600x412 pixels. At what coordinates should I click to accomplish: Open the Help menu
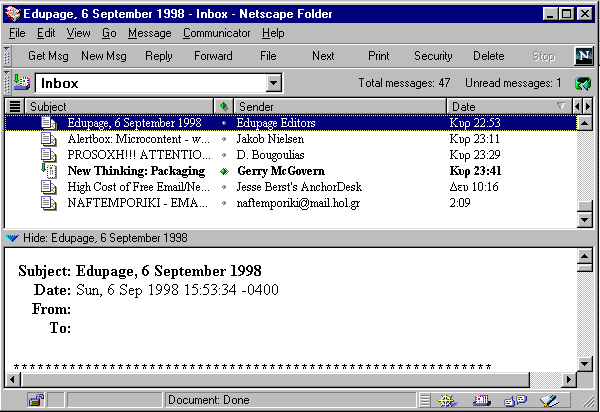[x=273, y=33]
